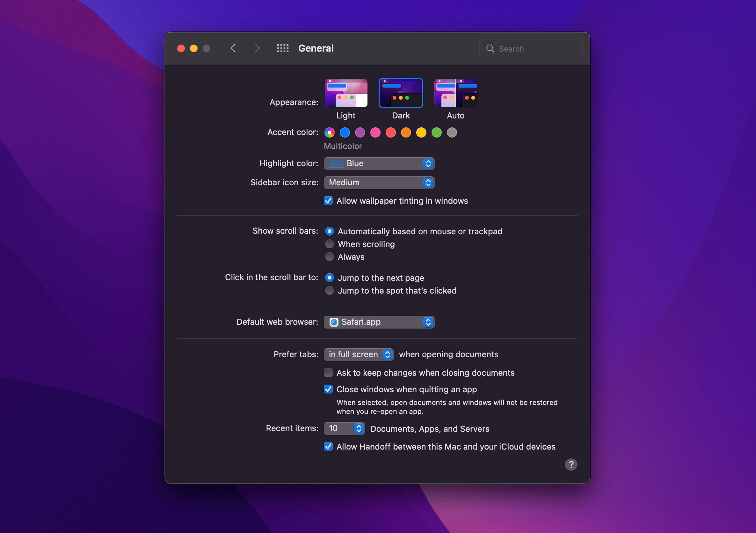Viewport: 756px width, 533px height.
Task: Click the grid apps icon in toolbar
Action: coord(282,48)
